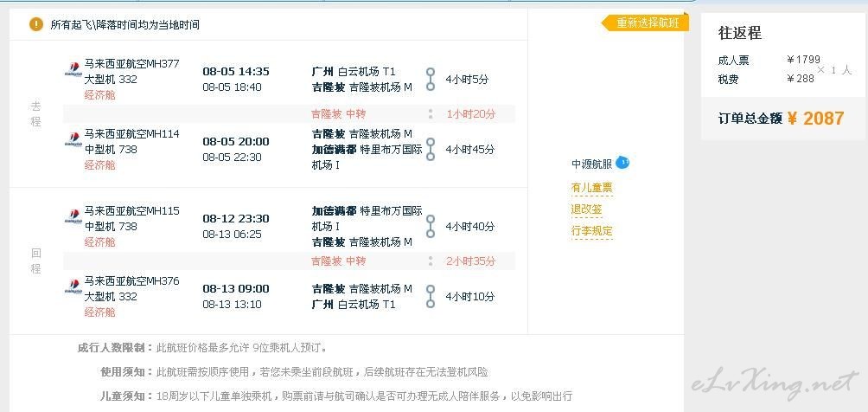Click Malaysia Airlines logo next to MH377
The height and width of the screenshot is (412, 868).
point(73,70)
